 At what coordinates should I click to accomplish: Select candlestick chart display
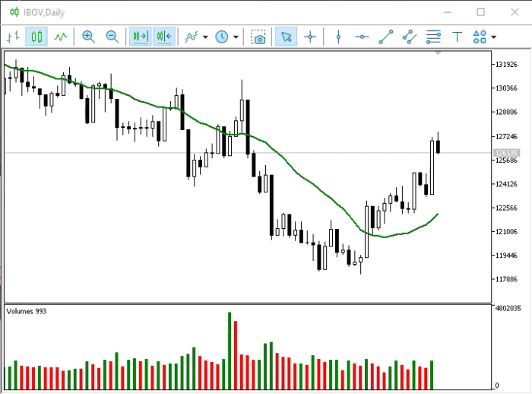click(36, 37)
